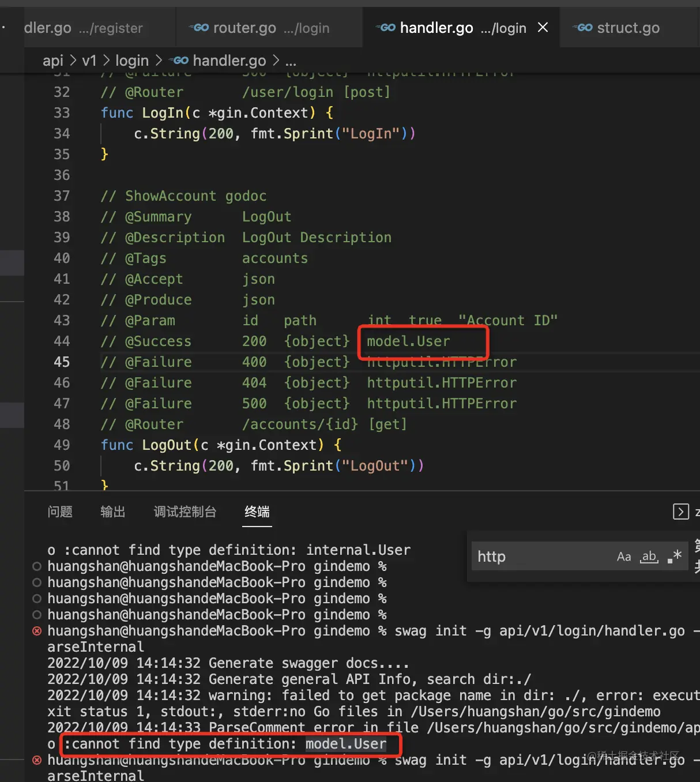Toggle match case (Aa) in terminal find
The height and width of the screenshot is (782, 700).
[624, 557]
